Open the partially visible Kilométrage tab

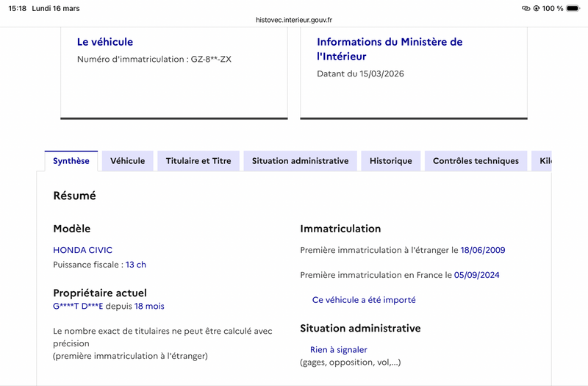tap(542, 161)
